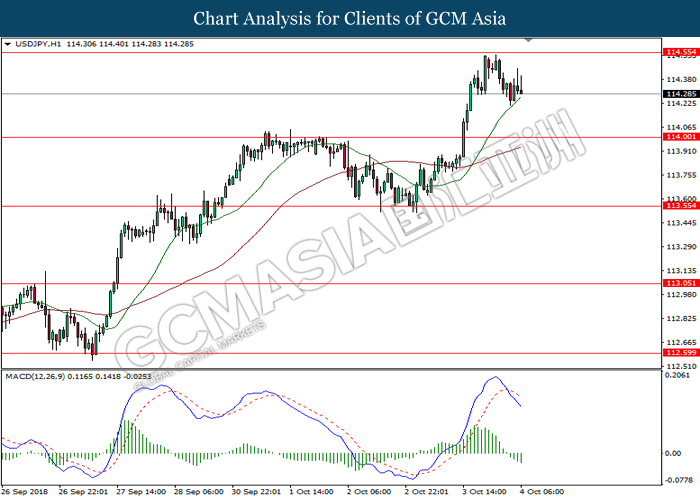Click the 114.065 price axis value
Viewport: 700px width, 500px height.
click(x=681, y=127)
